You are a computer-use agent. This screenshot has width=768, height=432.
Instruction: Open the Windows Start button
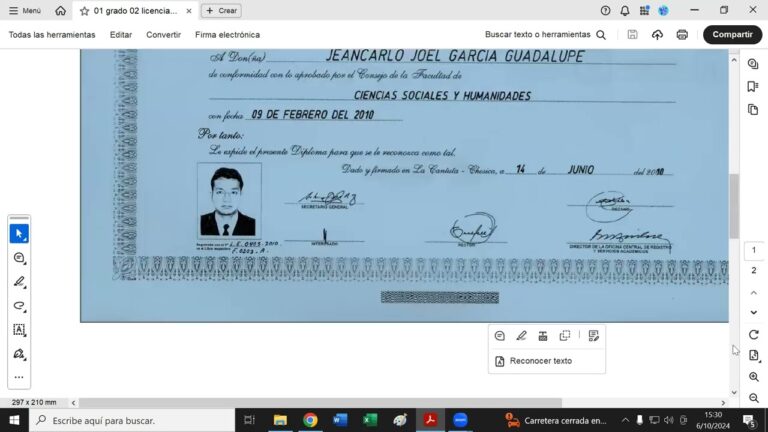click(14, 420)
